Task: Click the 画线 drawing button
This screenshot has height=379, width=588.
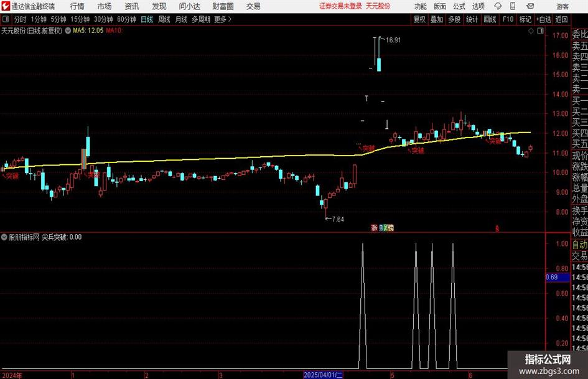Action: click(490, 19)
